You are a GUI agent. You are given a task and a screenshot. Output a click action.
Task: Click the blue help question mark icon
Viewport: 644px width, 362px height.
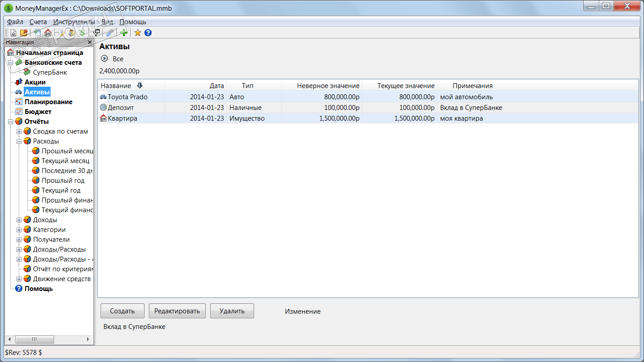[x=148, y=33]
